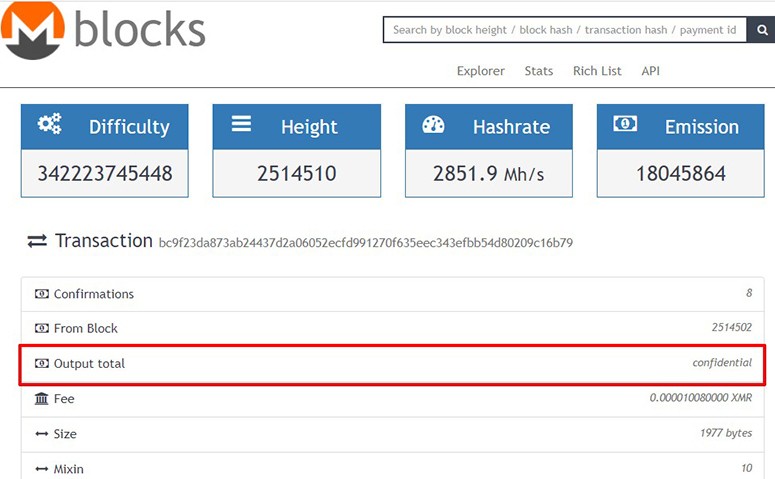775x479 pixels.
Task: Select the Output total row
Action: [x=392, y=364]
